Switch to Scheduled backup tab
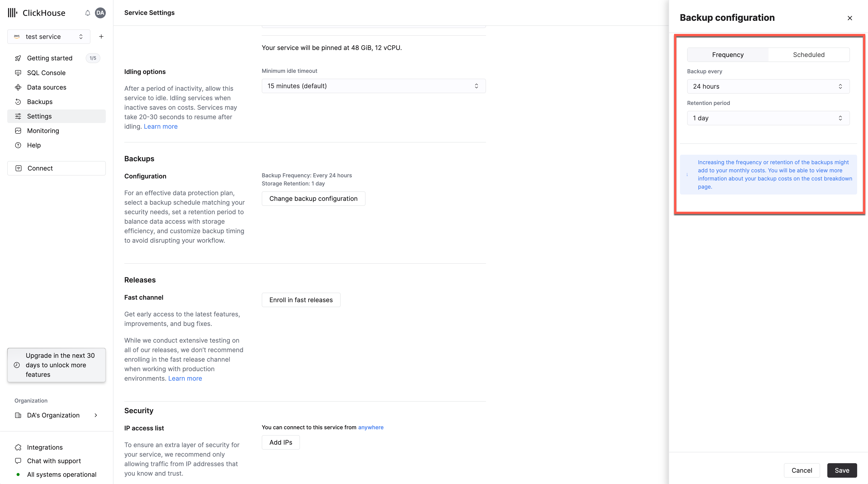Viewport: 868px width, 484px height. [808, 54]
